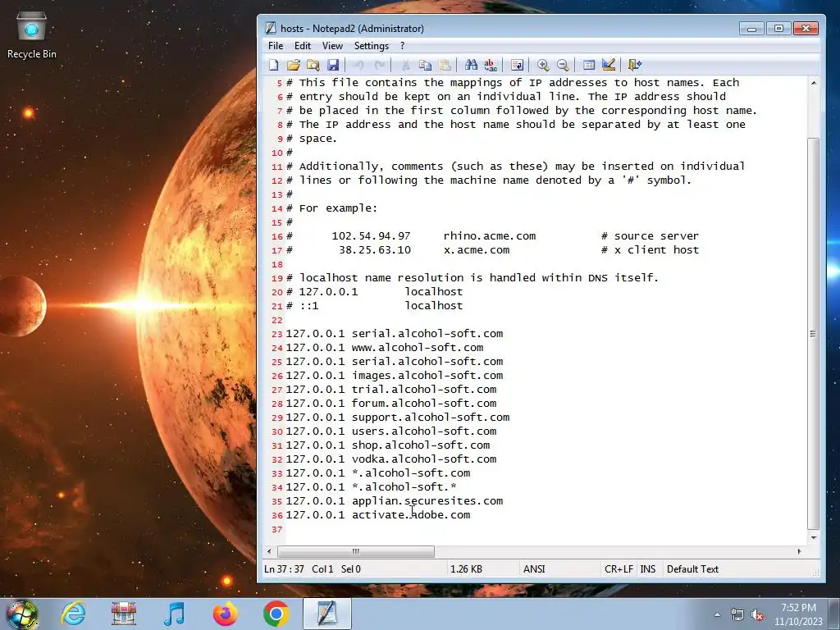Click the Zoom In magnifier icon
840x630 pixels.
[543, 66]
